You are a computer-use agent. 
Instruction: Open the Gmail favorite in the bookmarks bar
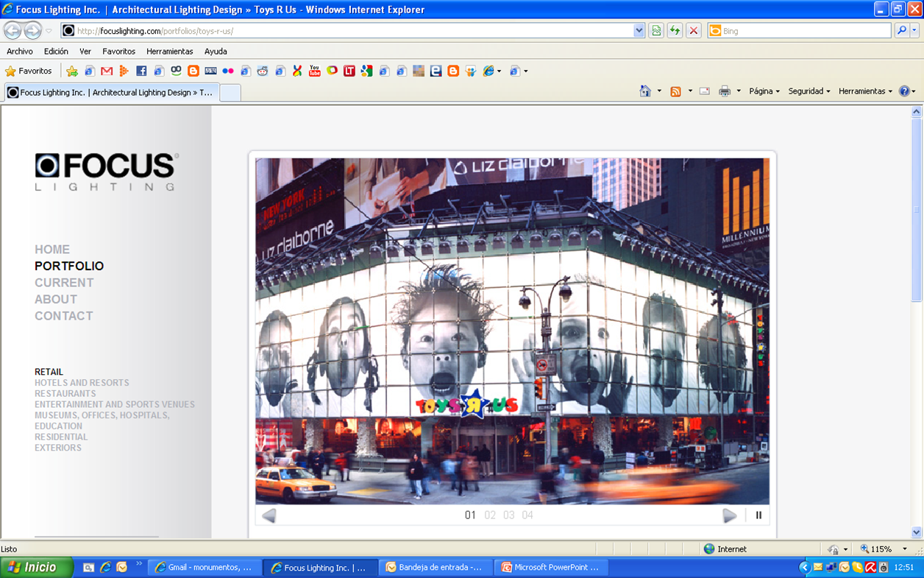107,71
